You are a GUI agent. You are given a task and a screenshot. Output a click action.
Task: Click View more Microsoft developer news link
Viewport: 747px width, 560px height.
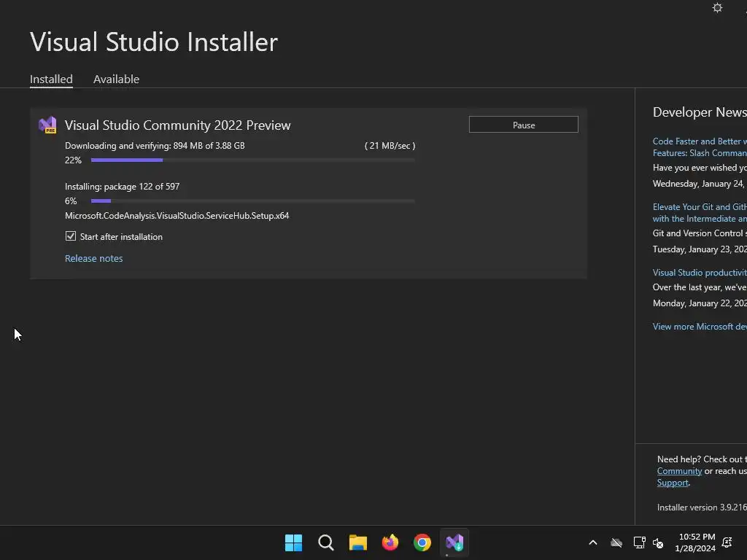pyautogui.click(x=700, y=327)
